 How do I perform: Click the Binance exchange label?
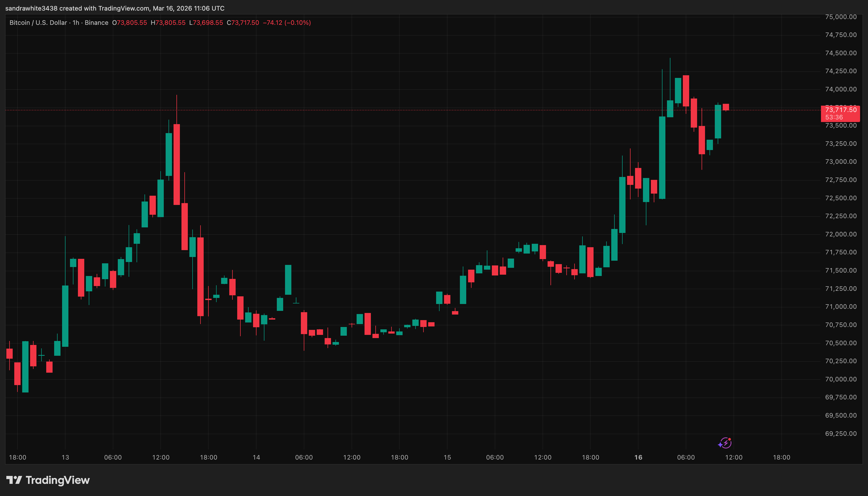96,22
